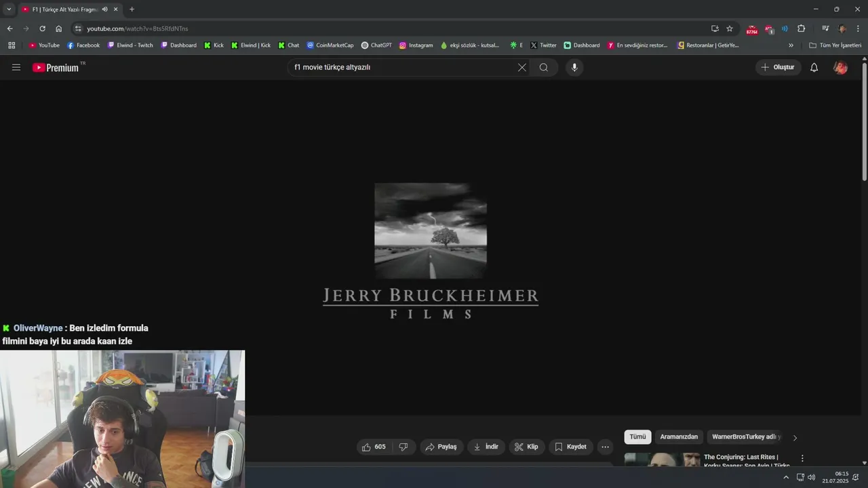
Task: Open YouTube account avatar menu
Action: pyautogui.click(x=840, y=67)
